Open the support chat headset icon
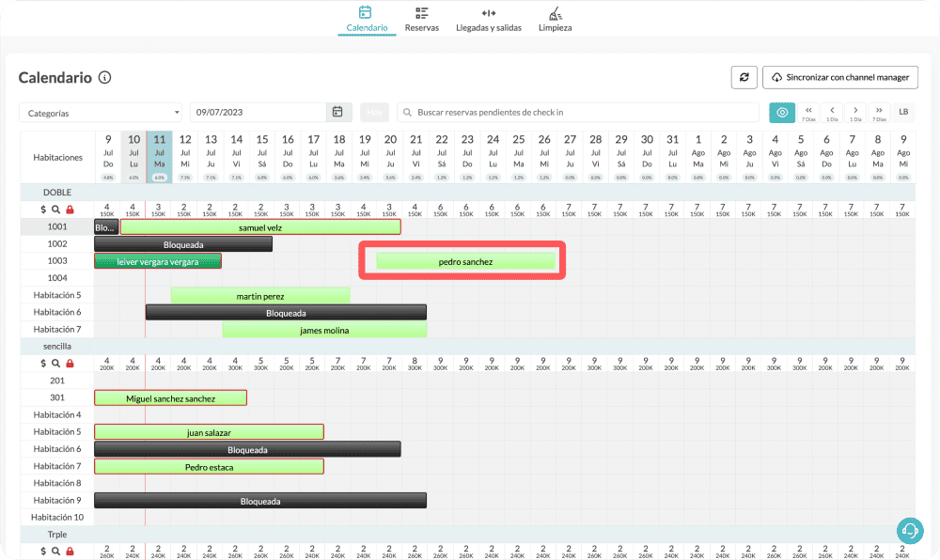This screenshot has height=560, width=940. 910,531
